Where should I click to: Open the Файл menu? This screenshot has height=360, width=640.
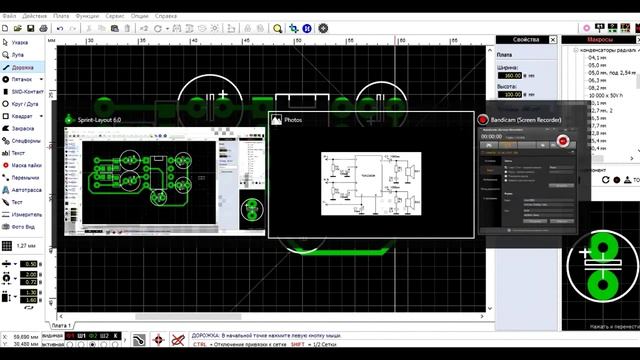9,16
